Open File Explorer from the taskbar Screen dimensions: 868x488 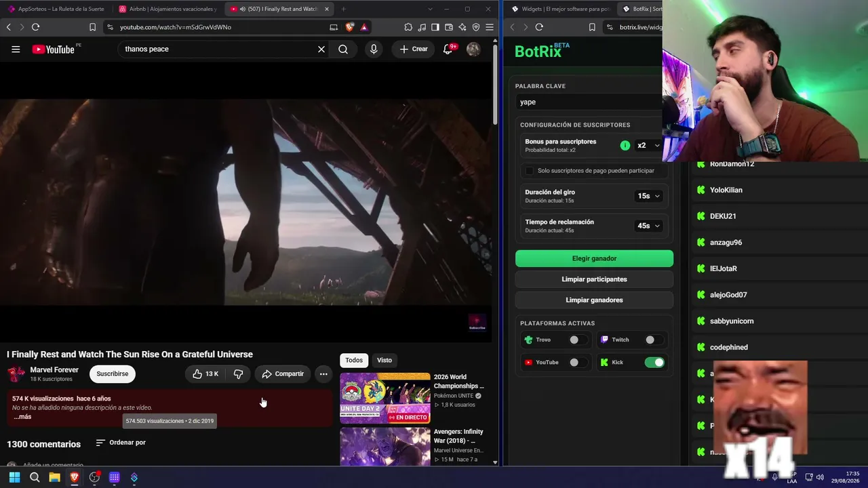pos(54,477)
